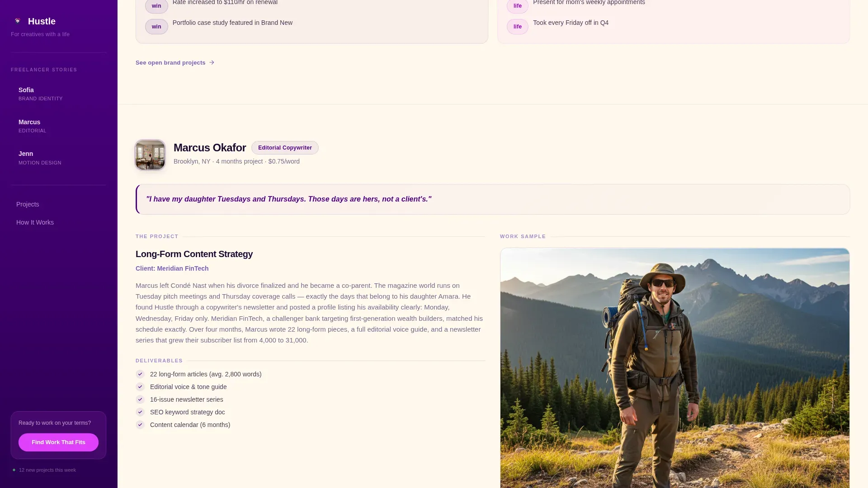868x488 pixels.
Task: Click the Ready to work on your terms? text
Action: pyautogui.click(x=55, y=423)
